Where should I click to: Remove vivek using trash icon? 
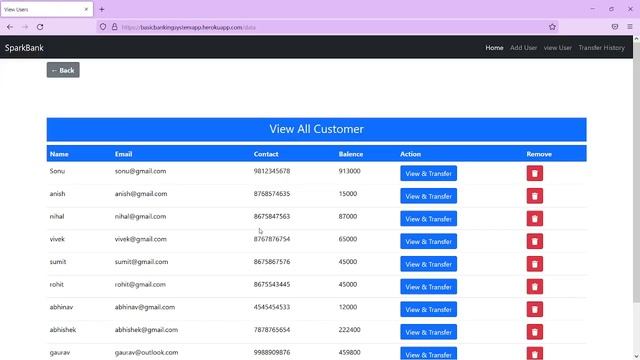click(x=535, y=242)
